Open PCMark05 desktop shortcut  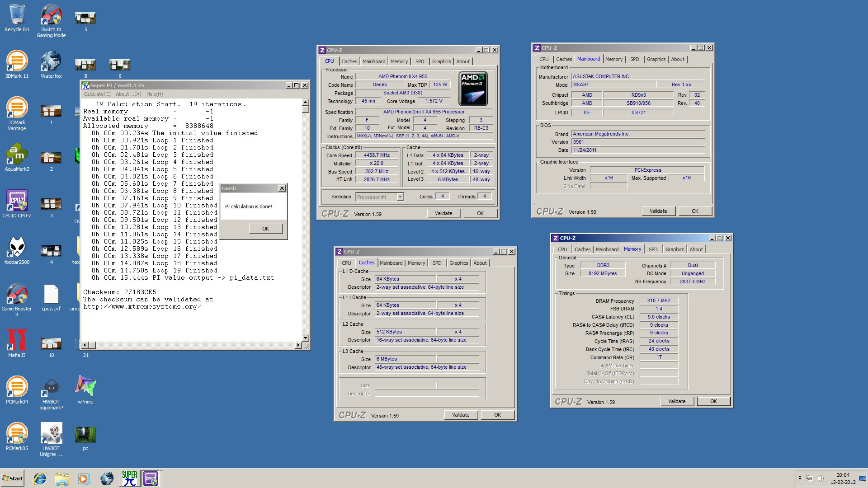(17, 436)
